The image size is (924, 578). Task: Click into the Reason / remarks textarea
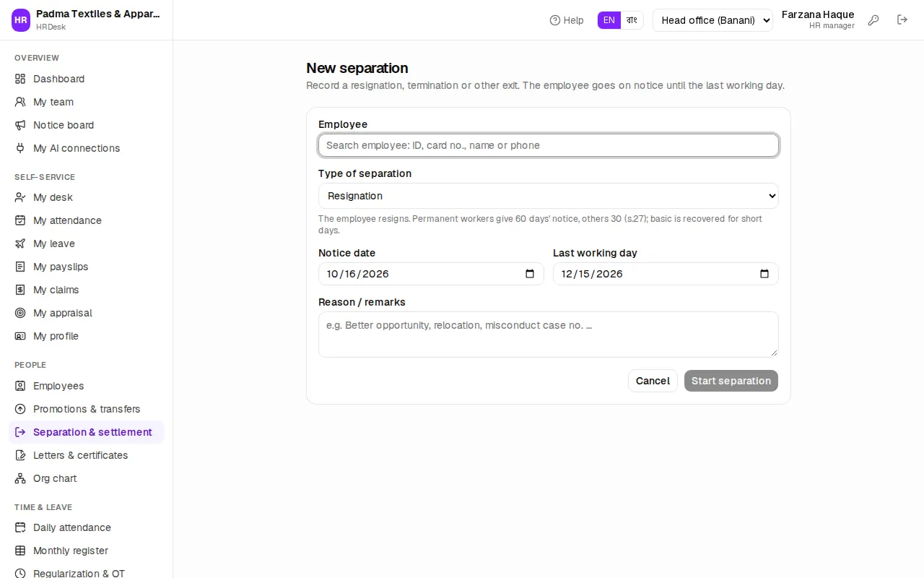[x=549, y=335]
